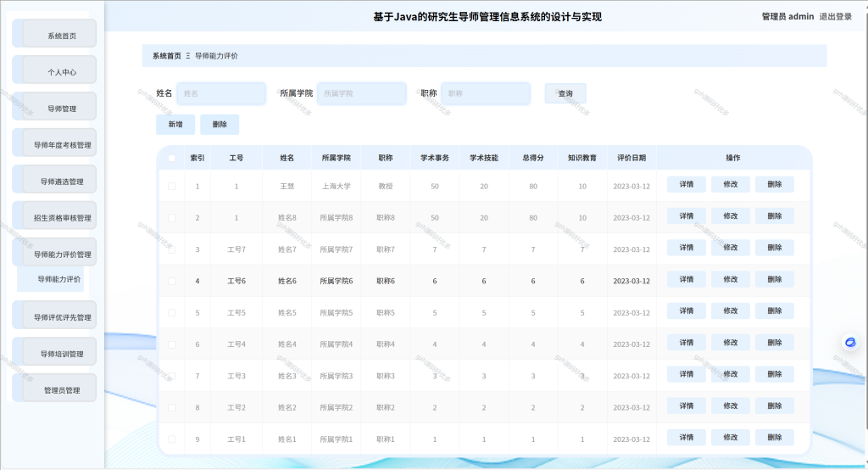Expand 导师管理 sidebar menu

click(54, 106)
